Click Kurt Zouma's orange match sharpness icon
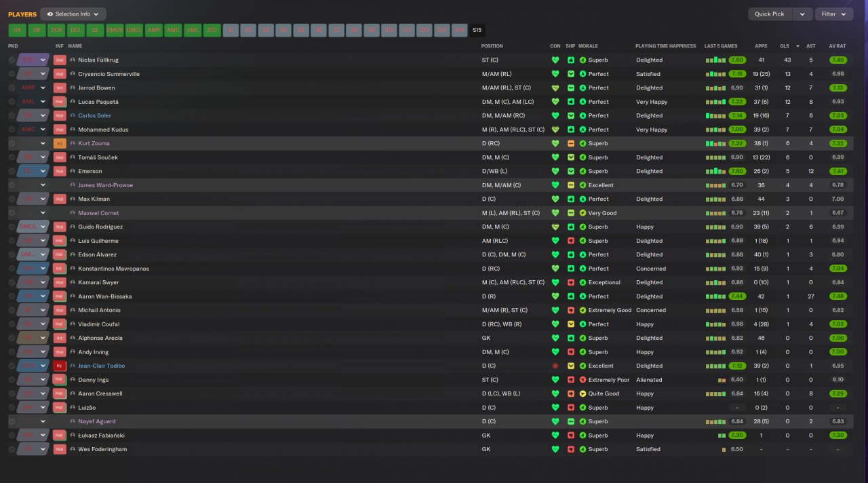The image size is (868, 483). 571,143
